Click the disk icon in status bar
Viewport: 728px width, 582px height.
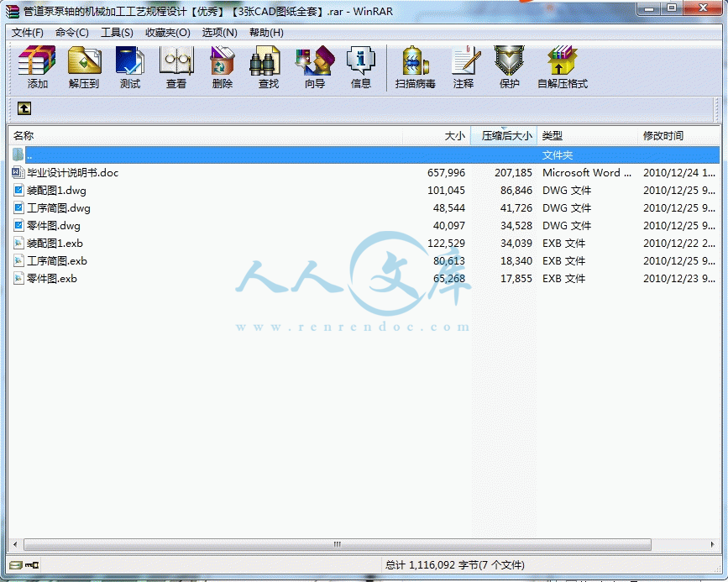click(x=16, y=565)
